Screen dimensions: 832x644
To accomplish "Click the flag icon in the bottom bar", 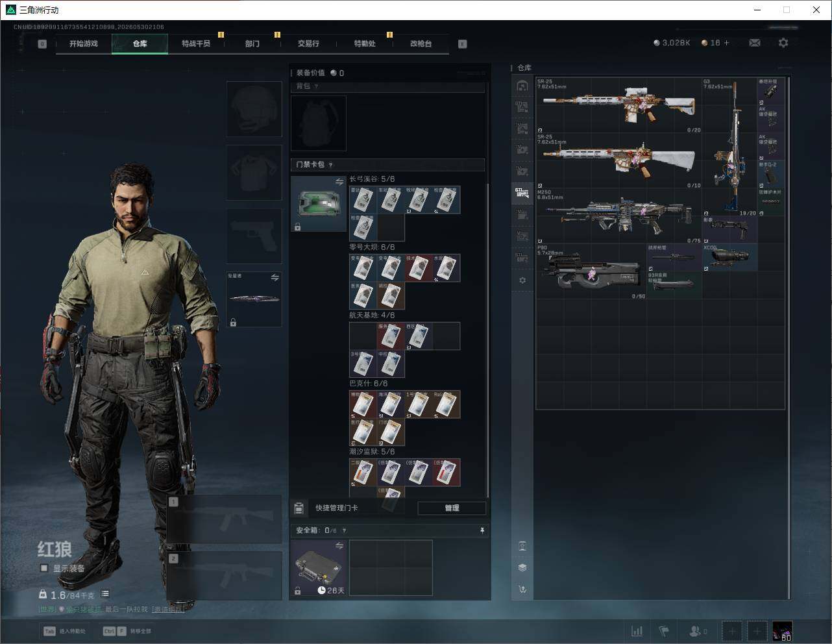I will [x=664, y=631].
